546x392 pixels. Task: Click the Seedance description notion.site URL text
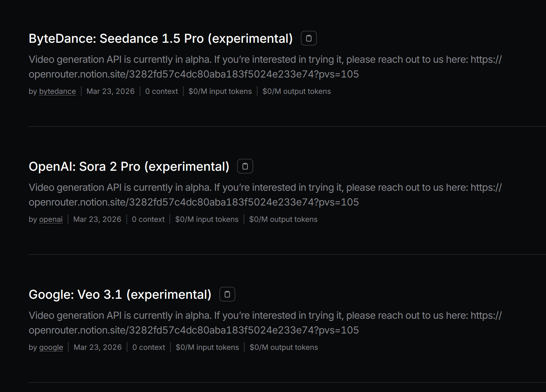click(194, 74)
